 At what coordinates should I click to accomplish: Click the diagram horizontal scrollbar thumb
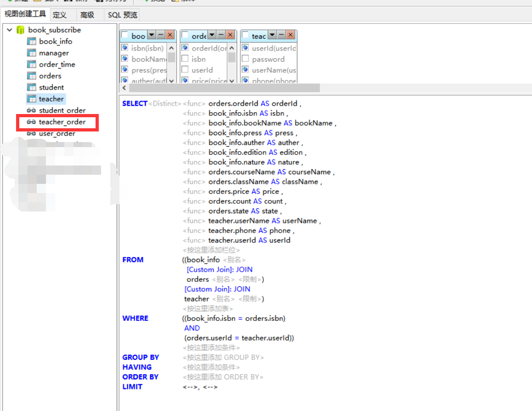coord(224,88)
